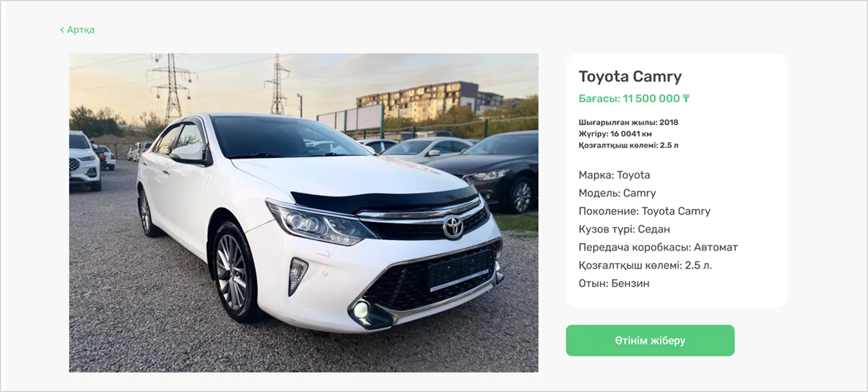Screen dimensions: 868x392
Task: Select the Toyota Camry heading
Action: 630,77
